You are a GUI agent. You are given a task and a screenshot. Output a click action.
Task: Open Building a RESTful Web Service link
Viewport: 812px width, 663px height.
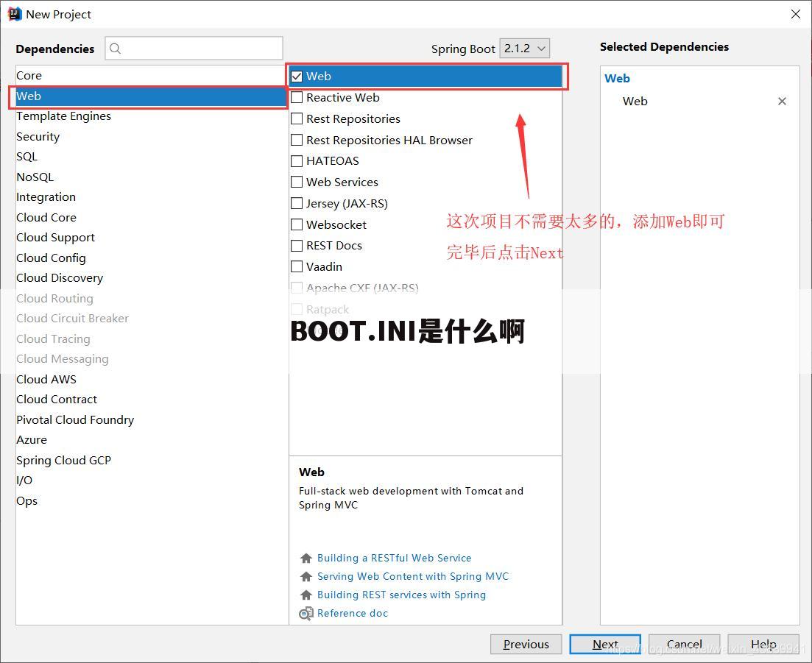[394, 558]
